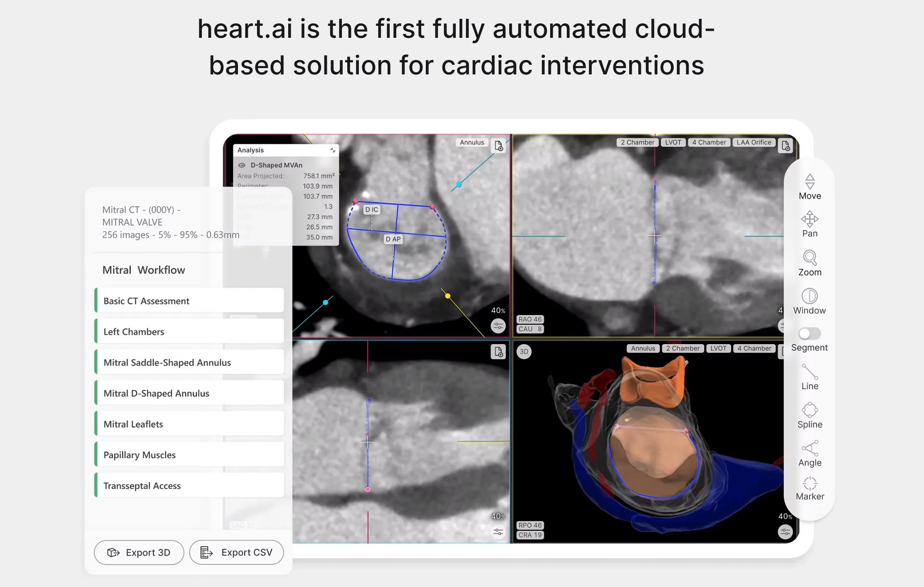The width and height of the screenshot is (924, 587).
Task: Select Annulus view in 3D viewport
Action: coord(643,348)
